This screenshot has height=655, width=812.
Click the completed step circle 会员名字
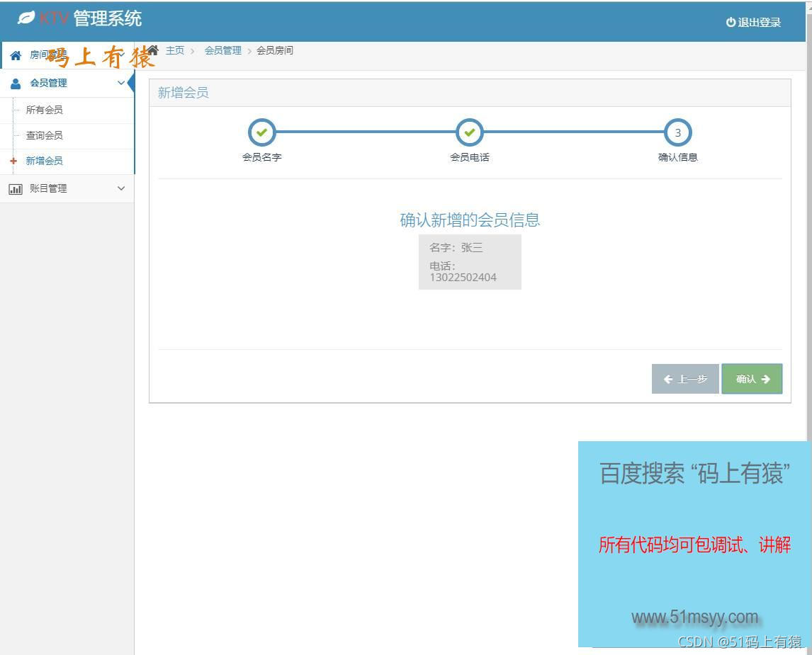pyautogui.click(x=261, y=132)
